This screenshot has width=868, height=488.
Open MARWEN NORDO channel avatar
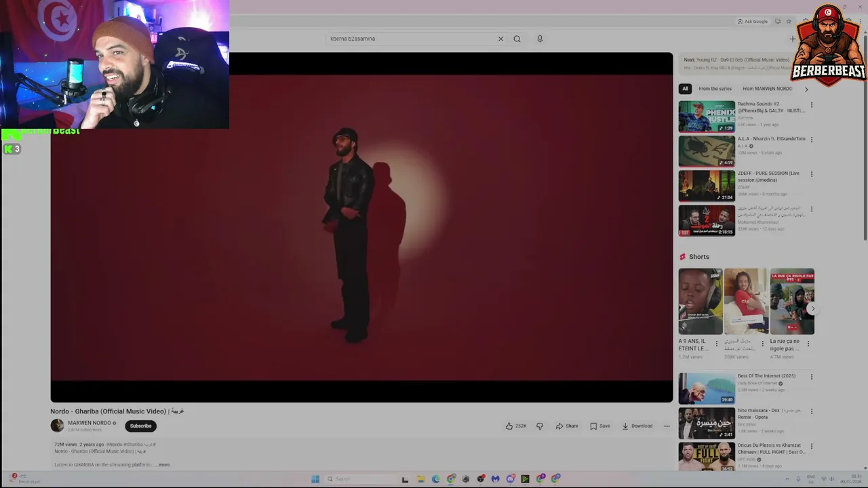[57, 426]
